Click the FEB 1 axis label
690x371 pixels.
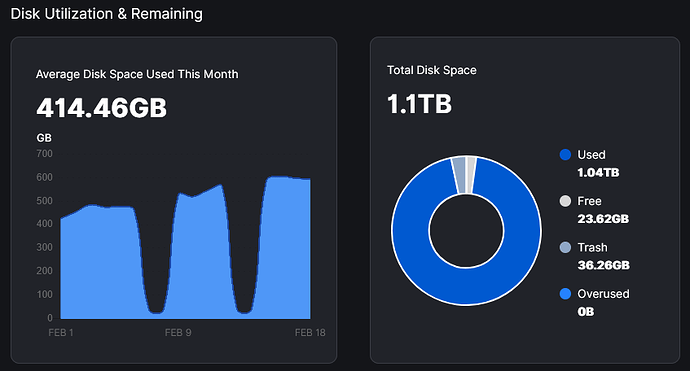(61, 333)
